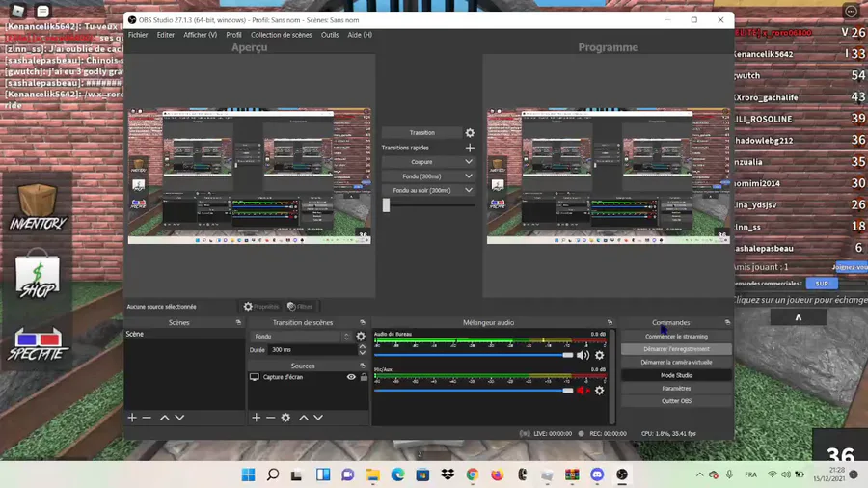Pop out the Mélangeur audio dock

point(610,322)
